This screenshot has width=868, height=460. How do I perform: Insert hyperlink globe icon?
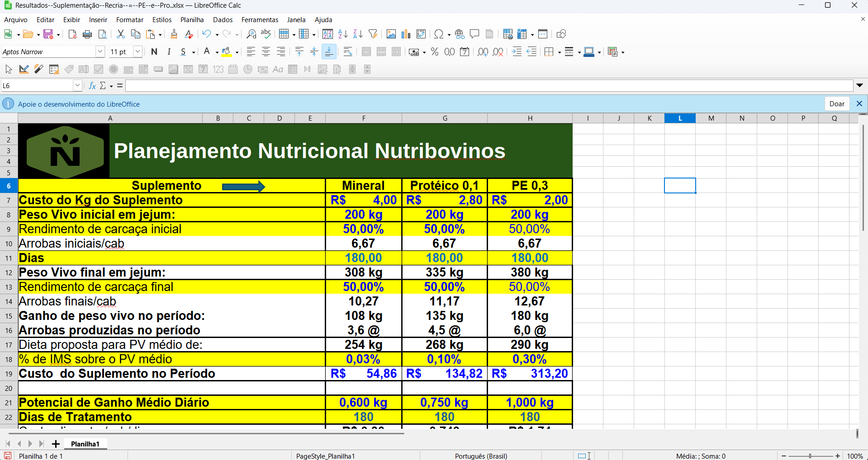point(460,34)
